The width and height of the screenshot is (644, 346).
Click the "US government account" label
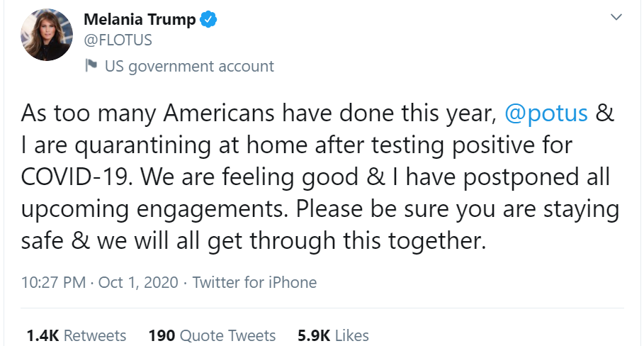coord(188,67)
